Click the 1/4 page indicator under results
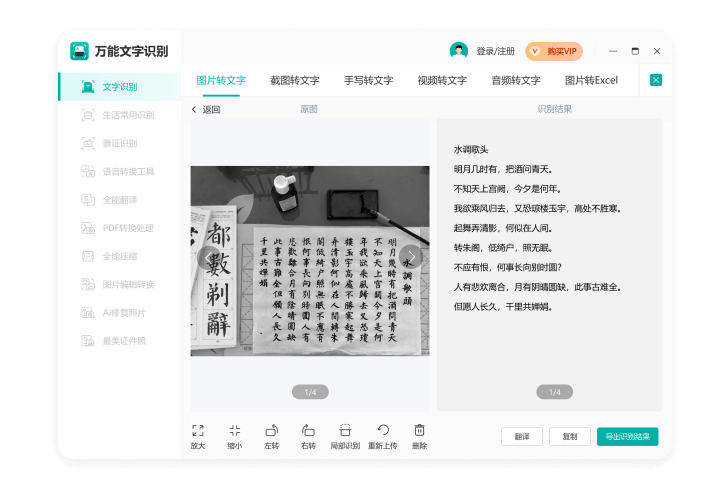Viewport: 706px width, 496px height. click(555, 392)
